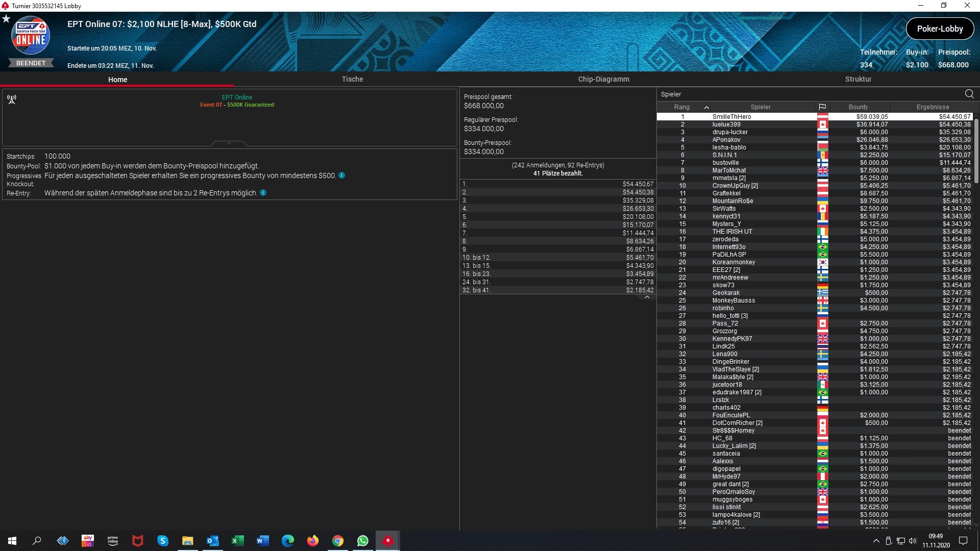Click info icon next to Re-Entry text
980x551 pixels.
coord(263,193)
